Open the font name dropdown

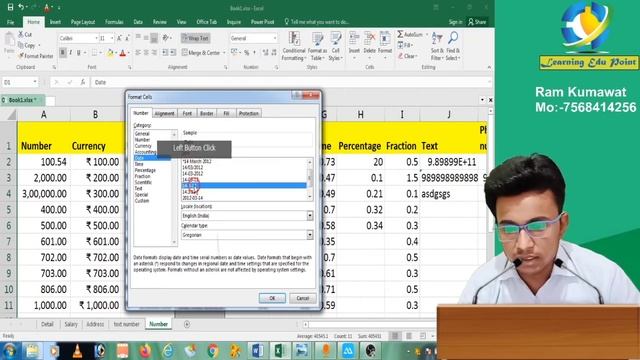96,38
